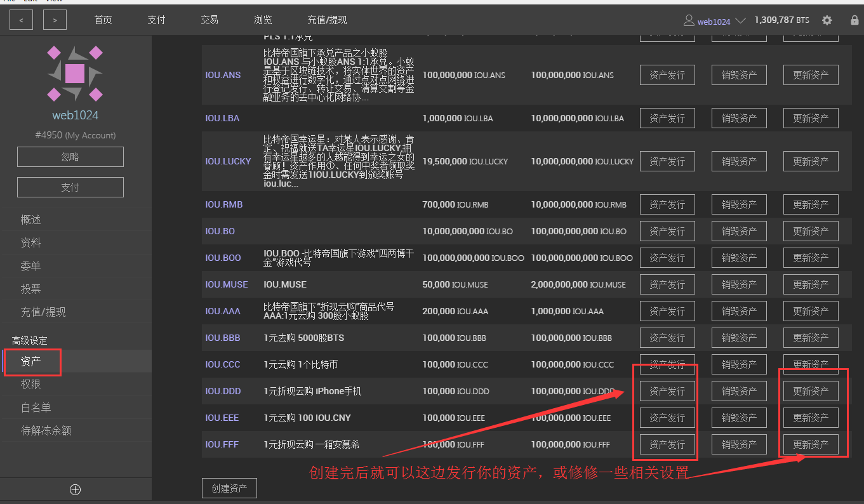
Task: Click 资产发行 for IOU.DDD
Action: pyautogui.click(x=667, y=391)
